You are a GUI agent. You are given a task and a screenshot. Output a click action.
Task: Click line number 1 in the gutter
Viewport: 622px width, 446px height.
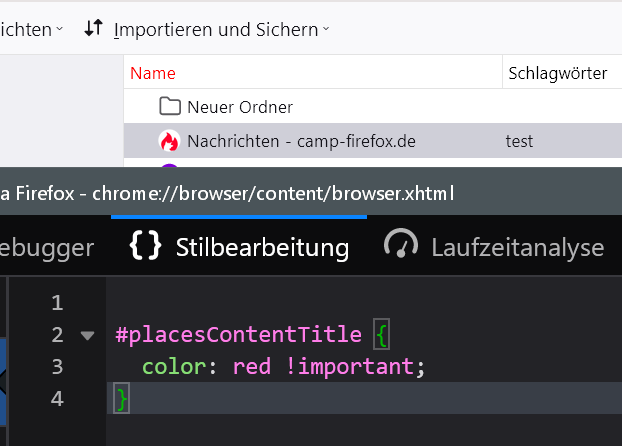pyautogui.click(x=56, y=303)
